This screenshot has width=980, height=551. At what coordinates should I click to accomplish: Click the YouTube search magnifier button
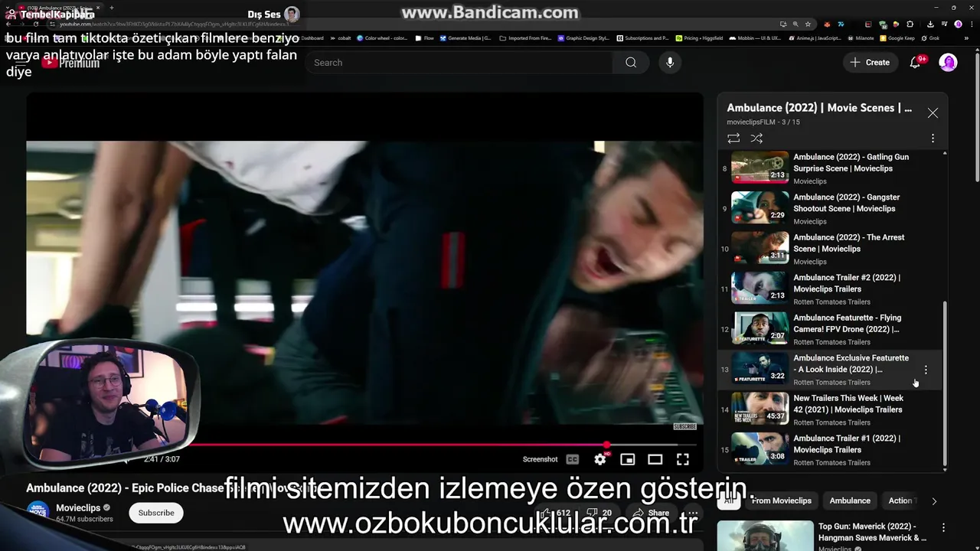(631, 63)
